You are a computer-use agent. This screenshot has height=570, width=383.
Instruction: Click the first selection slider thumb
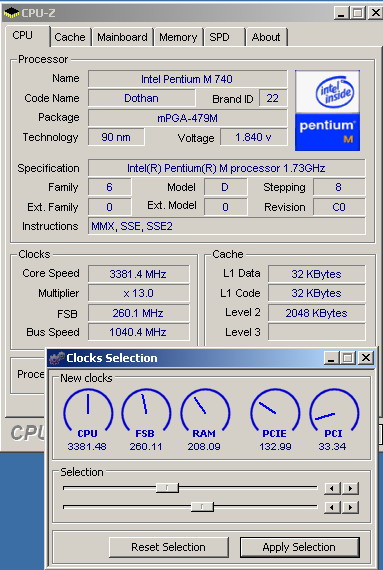pos(167,488)
